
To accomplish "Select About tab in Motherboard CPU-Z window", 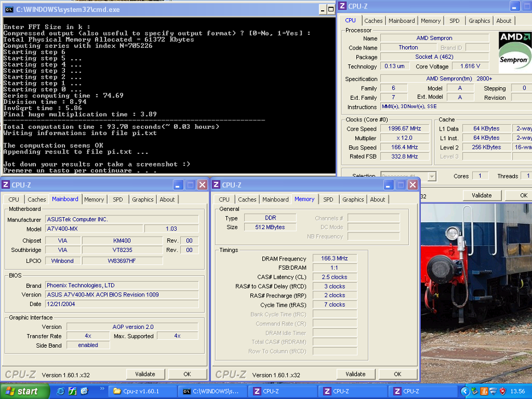I will 167,199.
